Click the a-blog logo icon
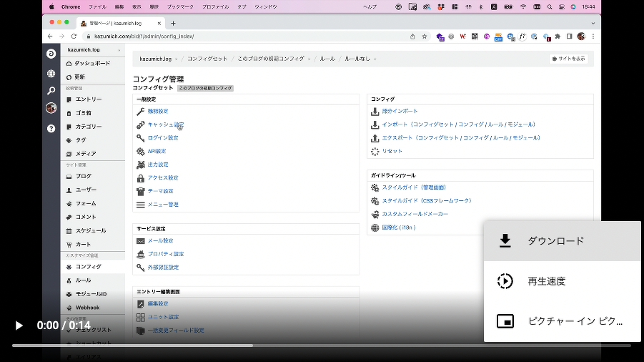The height and width of the screenshot is (362, 644). coord(51,54)
